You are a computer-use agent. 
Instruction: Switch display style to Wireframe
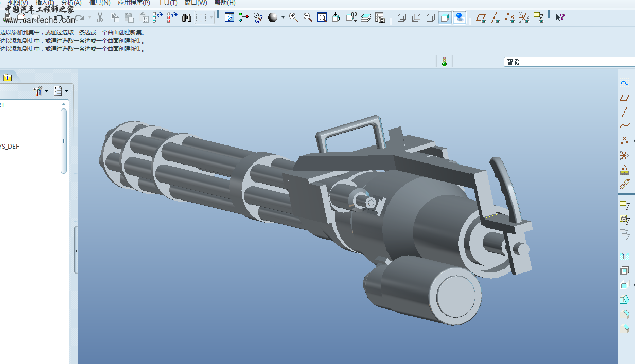pos(402,17)
